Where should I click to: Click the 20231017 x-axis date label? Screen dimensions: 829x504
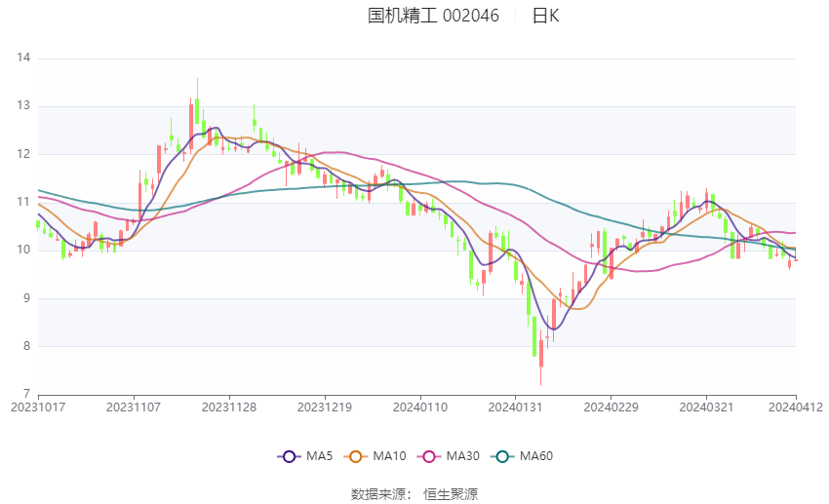coord(38,407)
